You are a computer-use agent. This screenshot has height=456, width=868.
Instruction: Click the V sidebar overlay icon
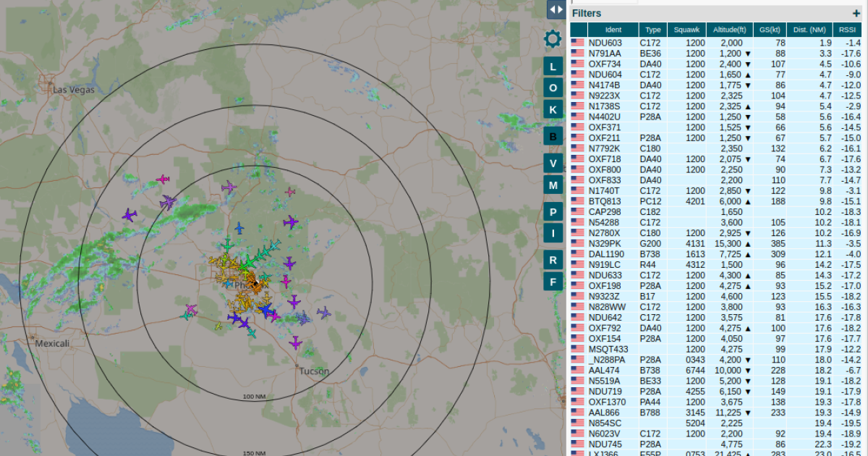(x=553, y=162)
